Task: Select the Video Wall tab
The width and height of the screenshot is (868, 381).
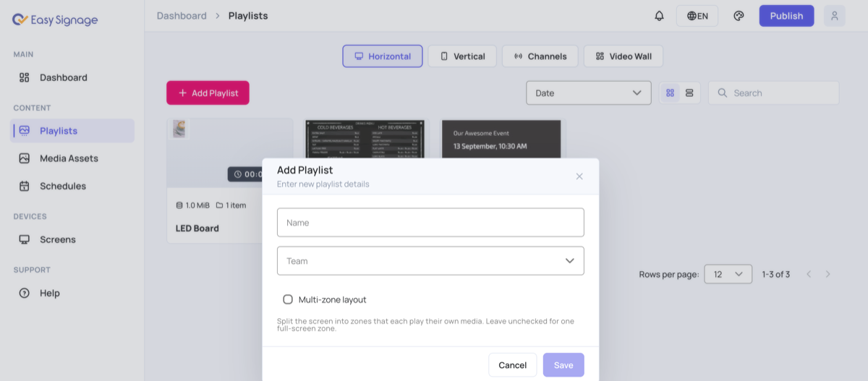Action: coord(623,56)
